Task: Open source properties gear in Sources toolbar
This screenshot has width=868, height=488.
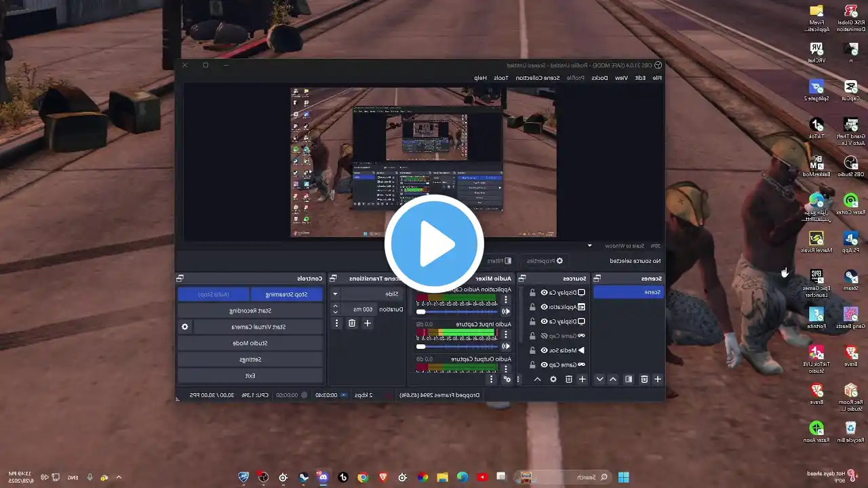Action: tap(553, 379)
